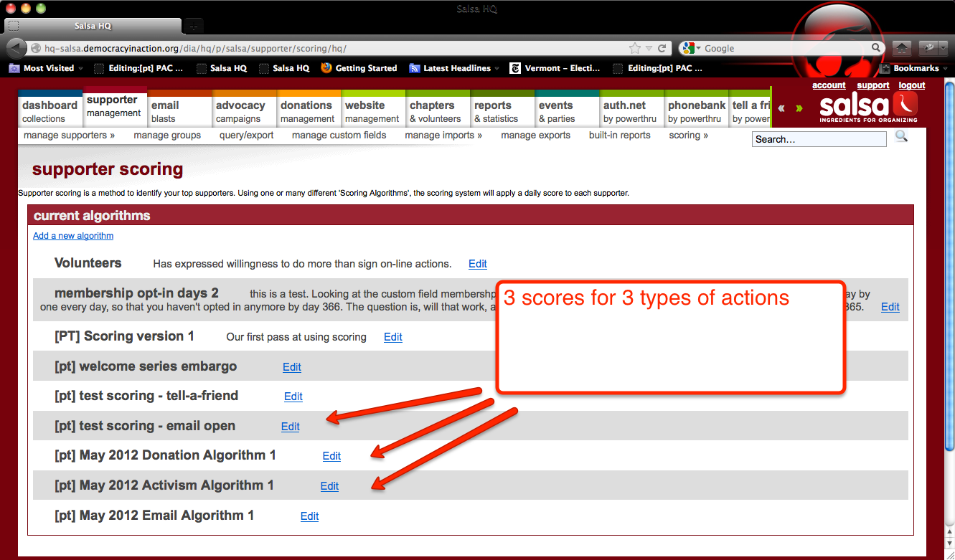This screenshot has height=560, width=955.
Task: Open built-in reports submenu item
Action: pos(619,135)
